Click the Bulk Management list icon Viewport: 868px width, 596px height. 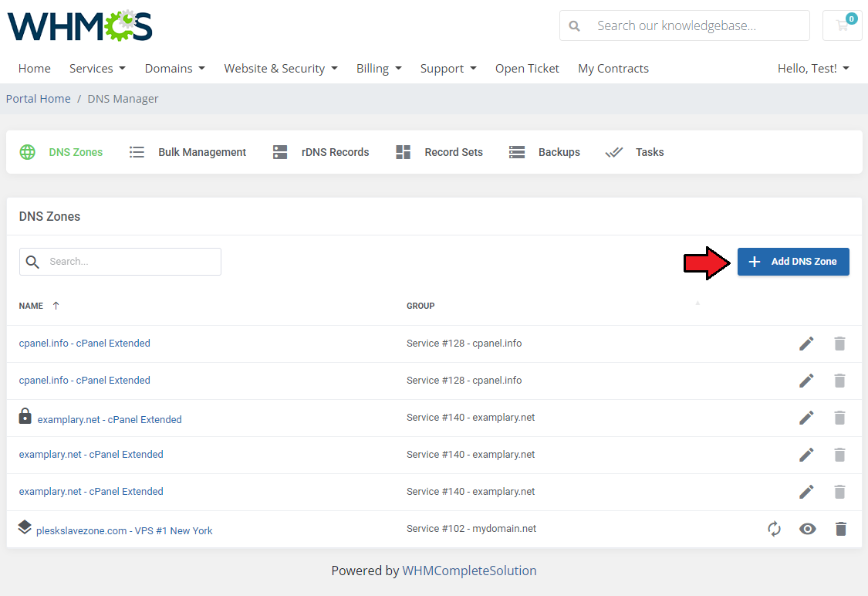click(x=137, y=152)
